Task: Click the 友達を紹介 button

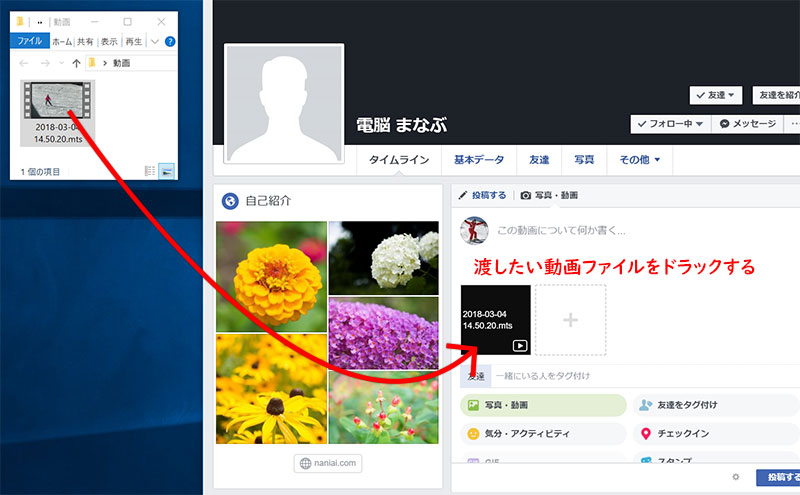Action: [x=776, y=95]
